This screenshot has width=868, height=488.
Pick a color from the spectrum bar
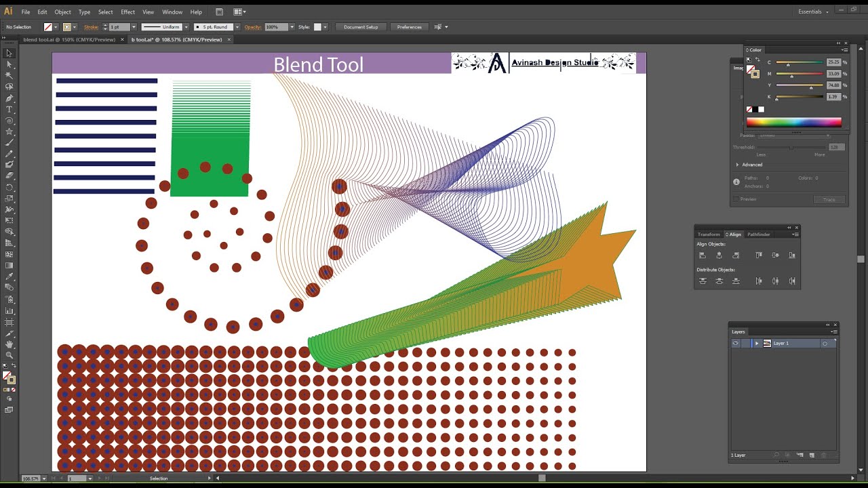[794, 122]
